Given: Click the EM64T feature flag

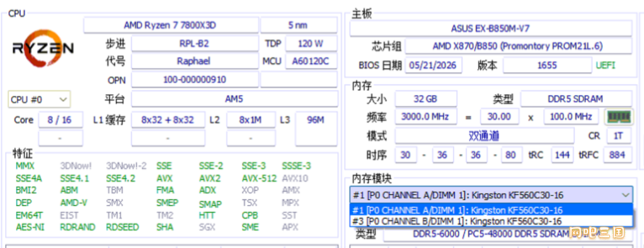Looking at the screenshot, I should coord(29,215).
